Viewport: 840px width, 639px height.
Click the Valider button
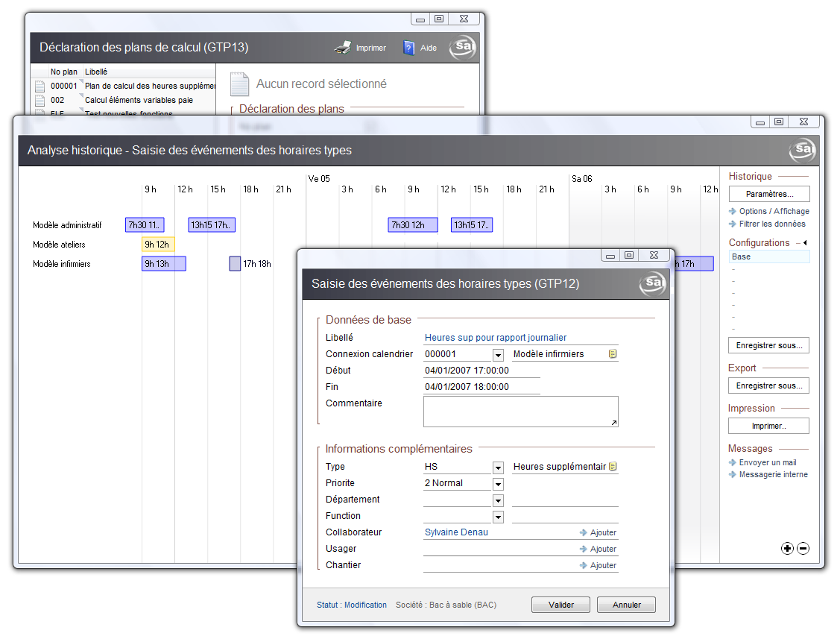[x=560, y=605]
